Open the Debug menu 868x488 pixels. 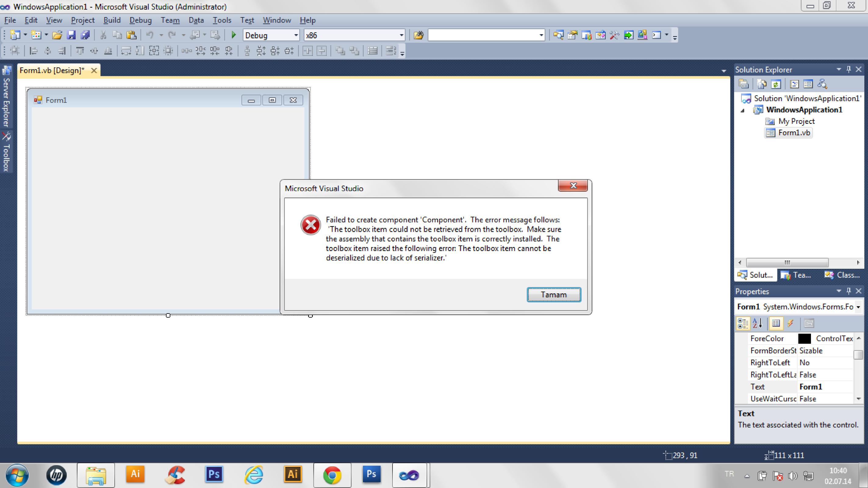pos(141,20)
